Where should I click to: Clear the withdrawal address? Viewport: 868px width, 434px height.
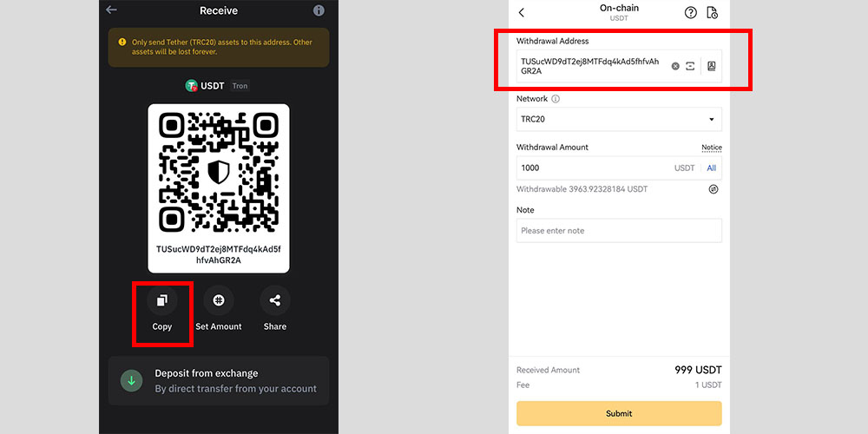coord(675,67)
